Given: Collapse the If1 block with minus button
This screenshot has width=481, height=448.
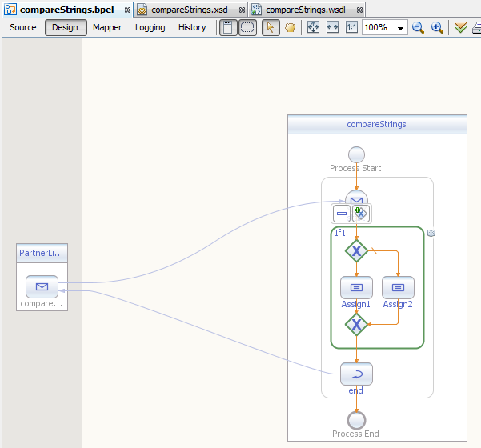Looking at the screenshot, I should (x=342, y=214).
